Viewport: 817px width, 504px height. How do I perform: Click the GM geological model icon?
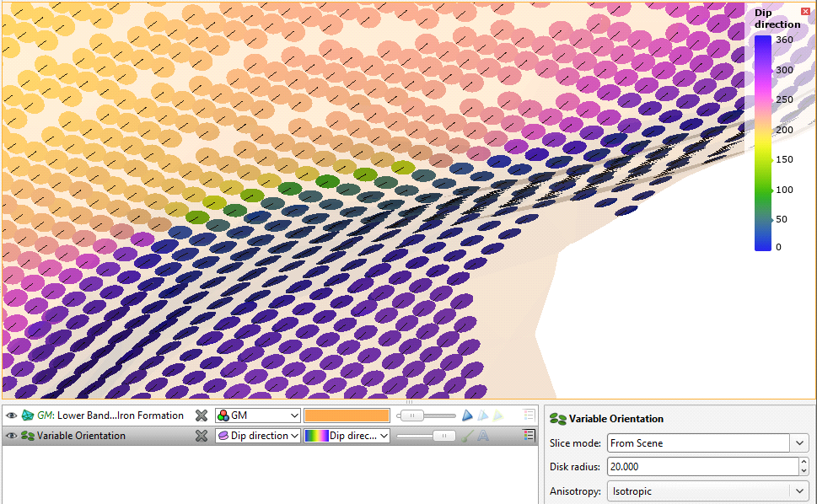(x=28, y=416)
